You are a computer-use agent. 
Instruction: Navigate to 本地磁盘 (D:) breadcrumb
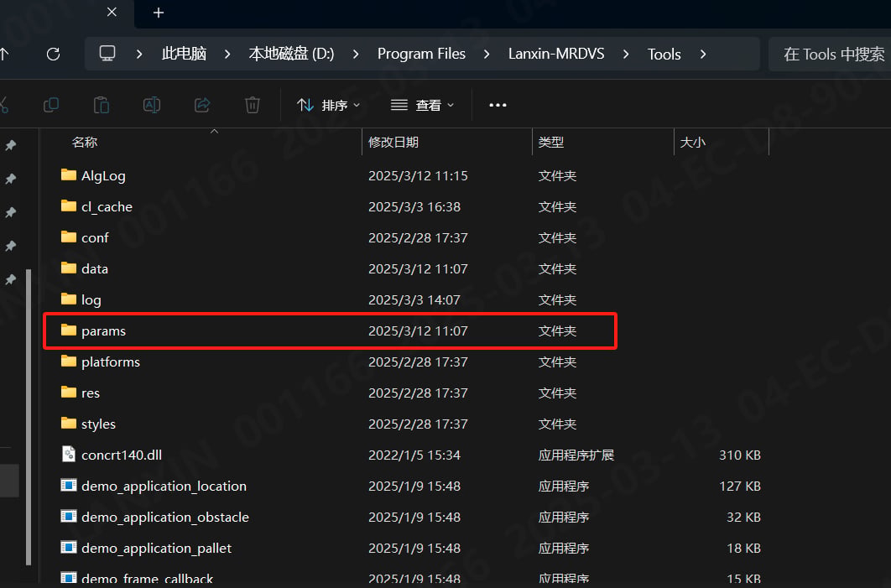coord(291,54)
